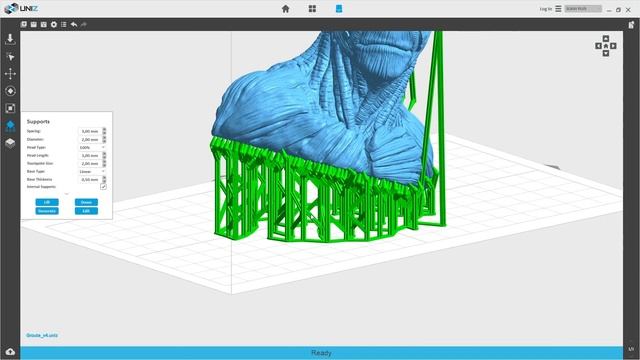Click the first toolbar icon to add a model

24,24
